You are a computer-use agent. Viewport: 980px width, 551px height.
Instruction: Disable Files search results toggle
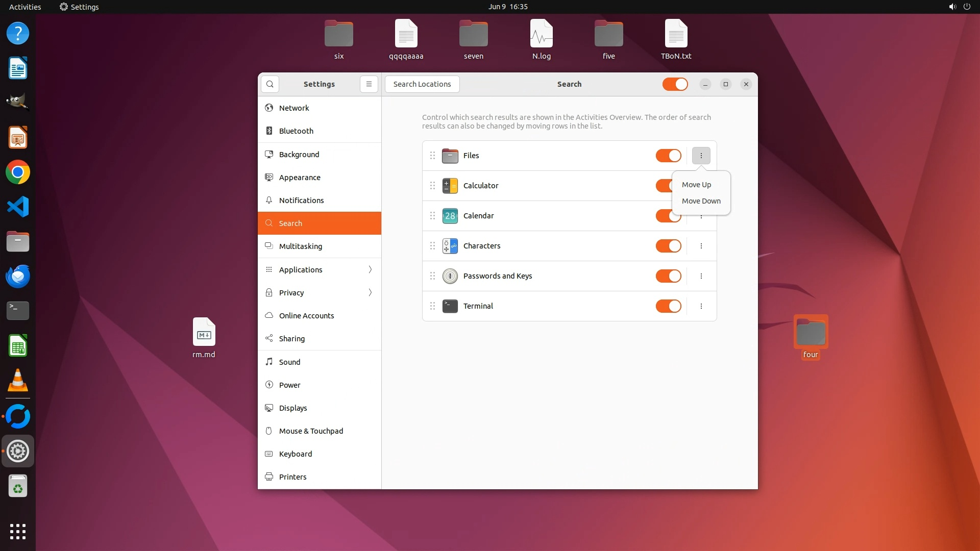pos(668,156)
